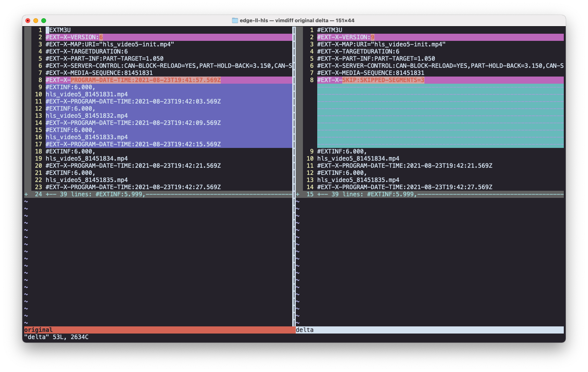Image resolution: width=588 pixels, height=372 pixels.
Task: Expand the folded 39 lines in the original pane
Action: pos(158,194)
